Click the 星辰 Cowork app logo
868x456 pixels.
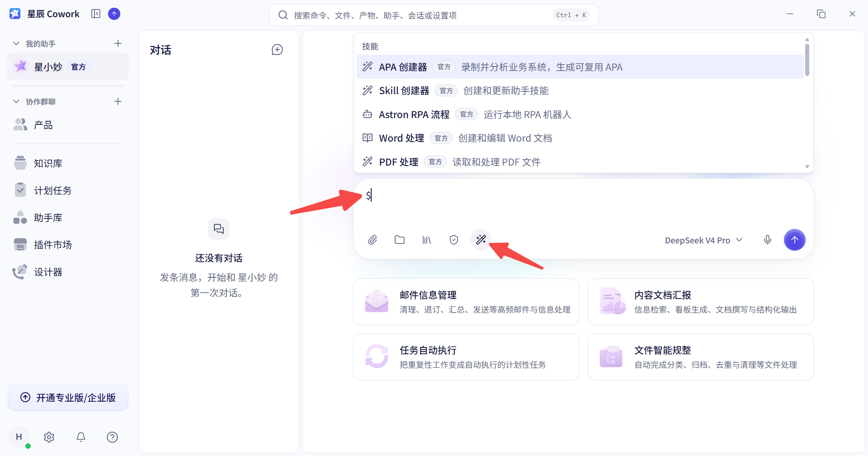point(15,14)
